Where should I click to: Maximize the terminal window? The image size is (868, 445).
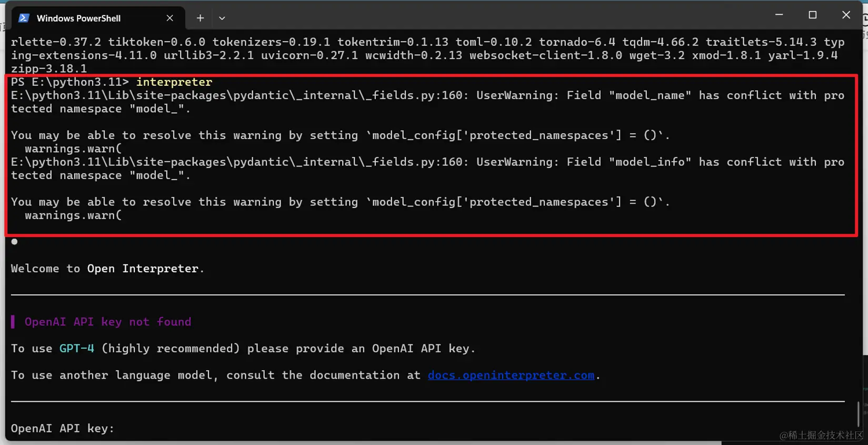point(813,15)
